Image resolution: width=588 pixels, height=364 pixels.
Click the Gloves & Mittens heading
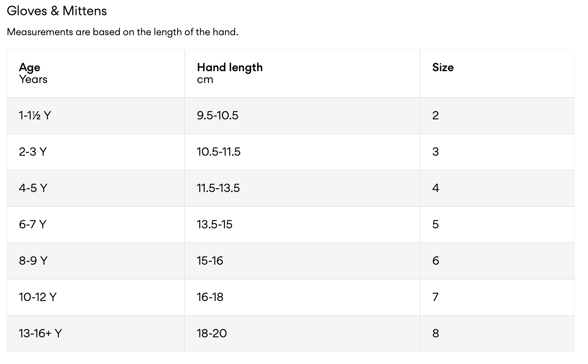tap(57, 11)
